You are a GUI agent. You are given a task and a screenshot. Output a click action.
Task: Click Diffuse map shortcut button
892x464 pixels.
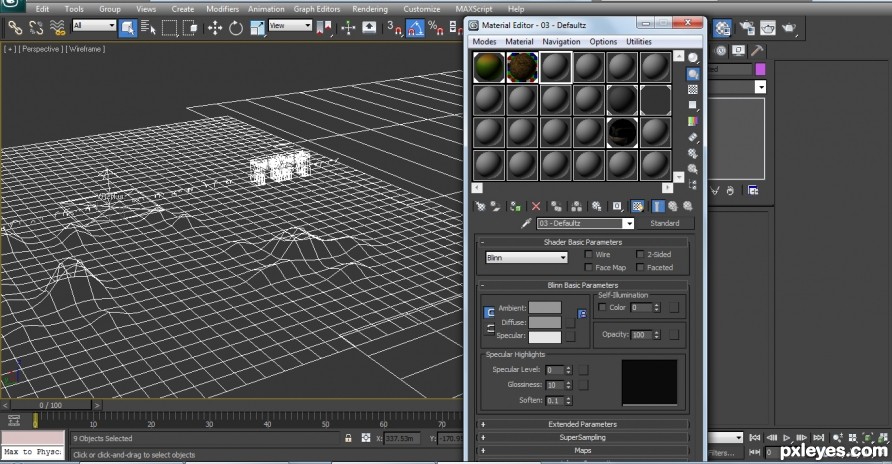tap(571, 322)
